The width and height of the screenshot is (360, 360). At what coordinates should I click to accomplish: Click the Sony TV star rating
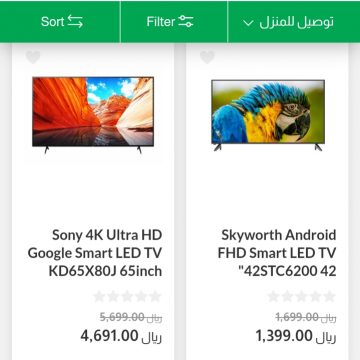[127, 296]
